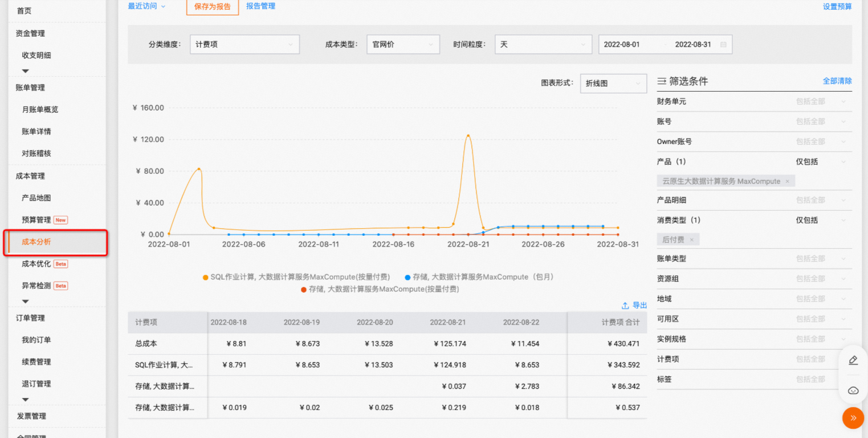This screenshot has width=868, height=438.
Task: Open 收支明细 in the sidebar
Action: 36,55
